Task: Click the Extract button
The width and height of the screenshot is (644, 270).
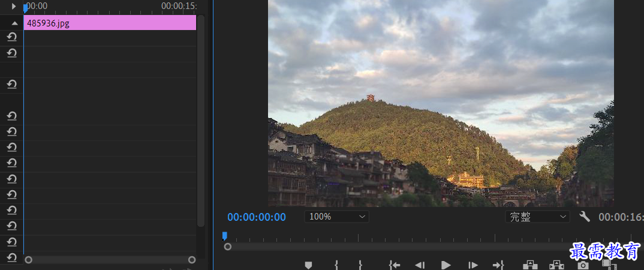Action: [556, 265]
